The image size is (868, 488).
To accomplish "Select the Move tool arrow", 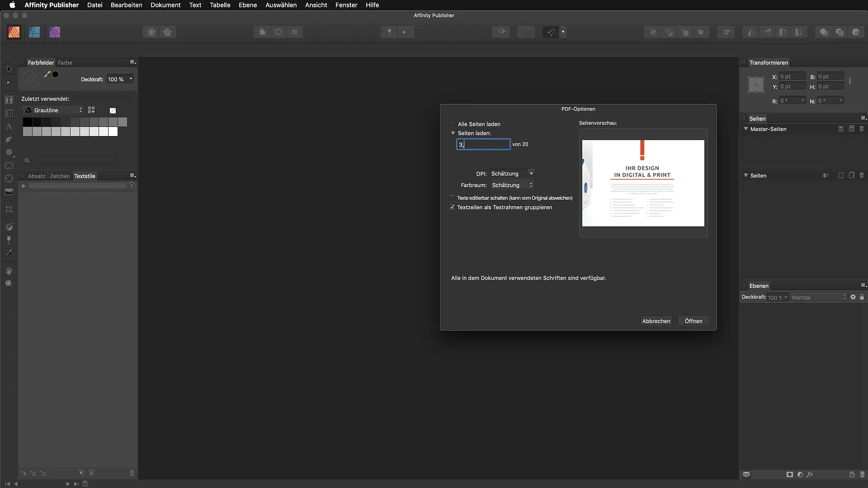I will tap(9, 69).
